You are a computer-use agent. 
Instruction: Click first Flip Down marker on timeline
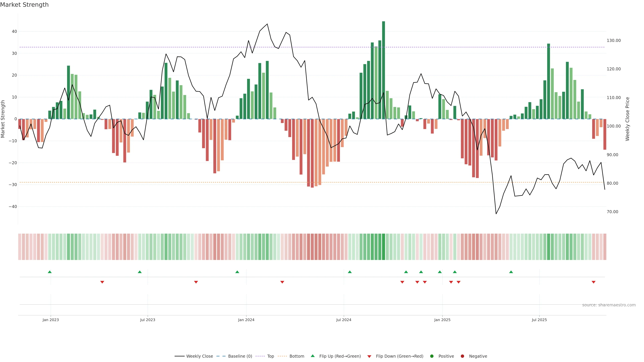pos(102,282)
